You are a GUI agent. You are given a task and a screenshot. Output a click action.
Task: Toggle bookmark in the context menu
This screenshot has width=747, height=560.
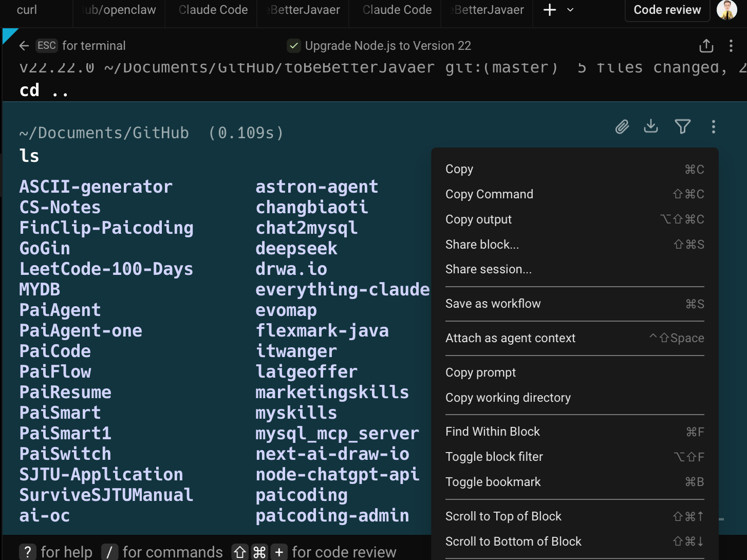point(574,482)
